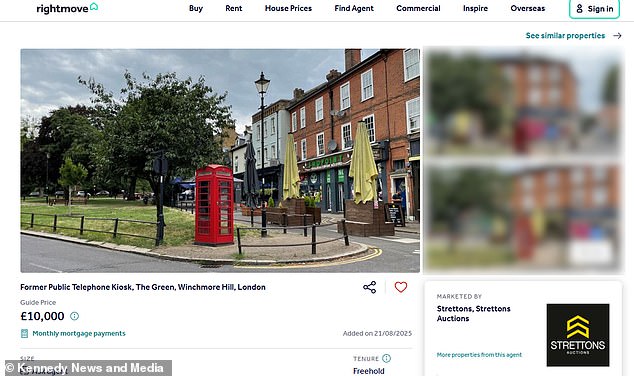Open tenure information icon
634x376 pixels.
(387, 358)
